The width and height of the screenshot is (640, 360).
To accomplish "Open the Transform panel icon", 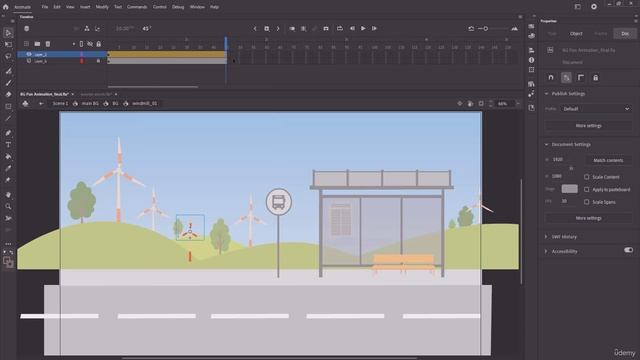I will click(531, 70).
